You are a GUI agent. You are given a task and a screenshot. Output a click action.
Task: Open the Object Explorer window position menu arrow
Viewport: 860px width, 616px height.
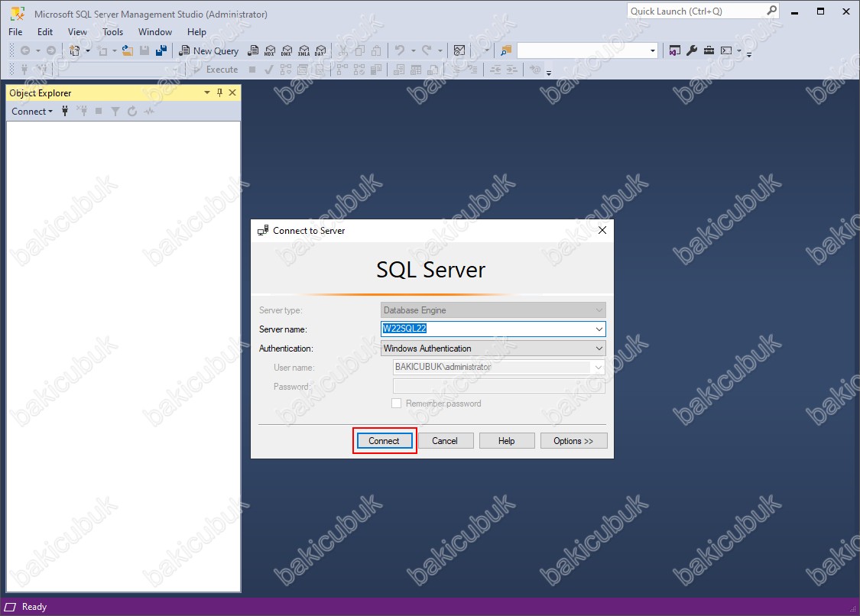coord(207,92)
